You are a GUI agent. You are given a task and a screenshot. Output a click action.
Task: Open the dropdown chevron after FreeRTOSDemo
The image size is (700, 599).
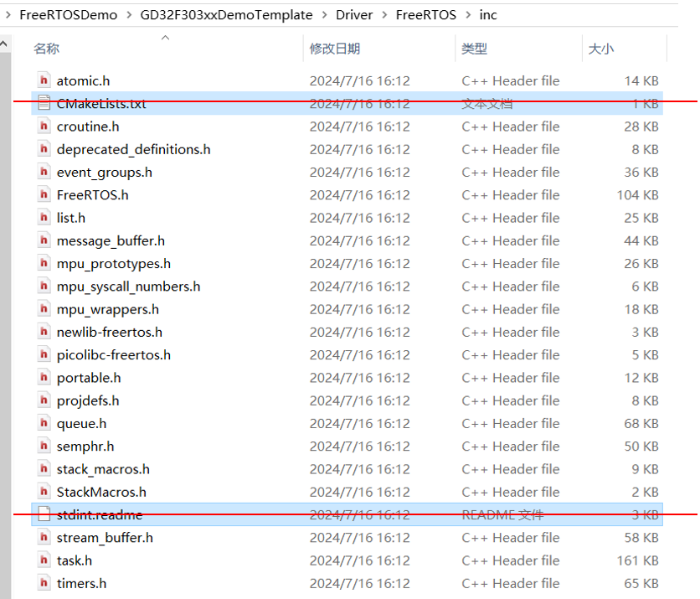(x=129, y=15)
